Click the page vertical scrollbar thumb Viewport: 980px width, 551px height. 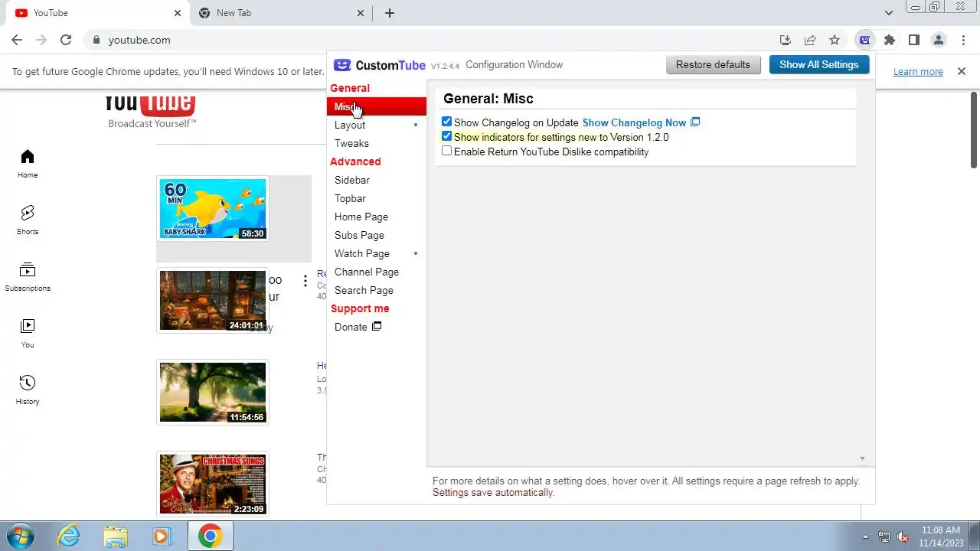974,129
